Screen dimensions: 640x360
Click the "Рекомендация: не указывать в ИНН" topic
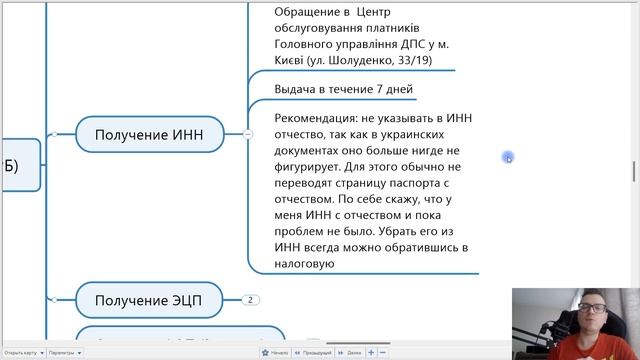click(x=373, y=191)
